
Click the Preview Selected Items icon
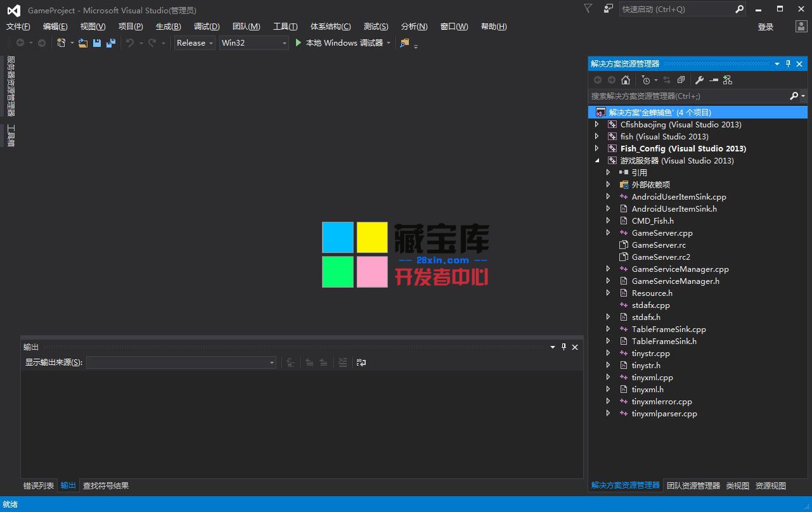pyautogui.click(x=714, y=80)
